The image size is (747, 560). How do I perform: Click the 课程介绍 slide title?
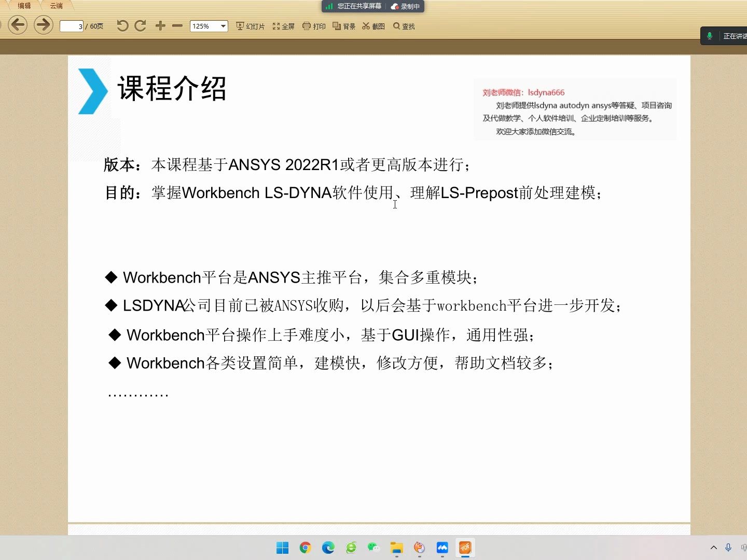(172, 88)
